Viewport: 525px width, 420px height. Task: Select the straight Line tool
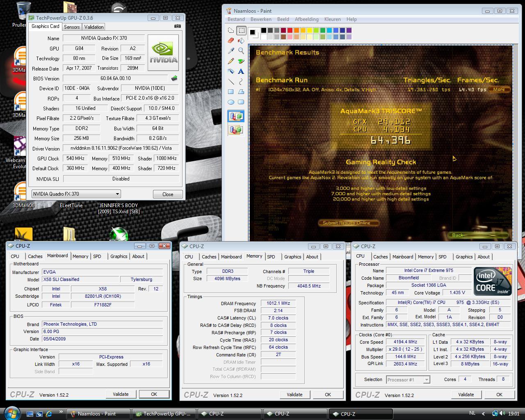[231, 82]
